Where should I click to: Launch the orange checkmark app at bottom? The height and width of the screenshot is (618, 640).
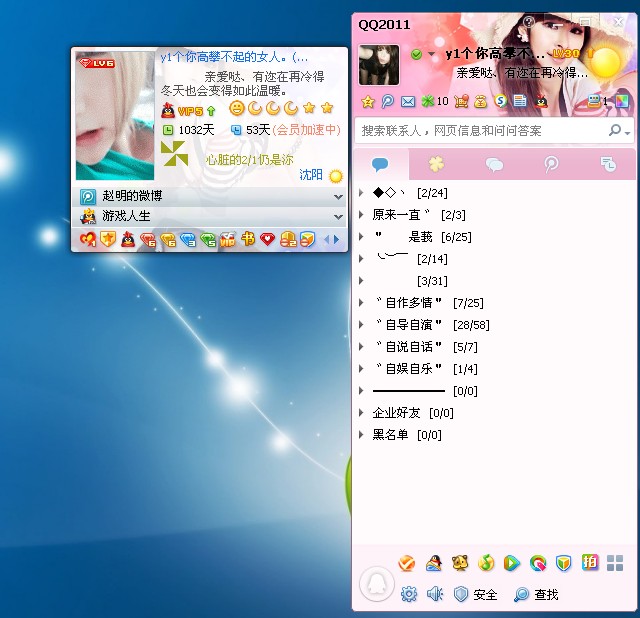407,563
